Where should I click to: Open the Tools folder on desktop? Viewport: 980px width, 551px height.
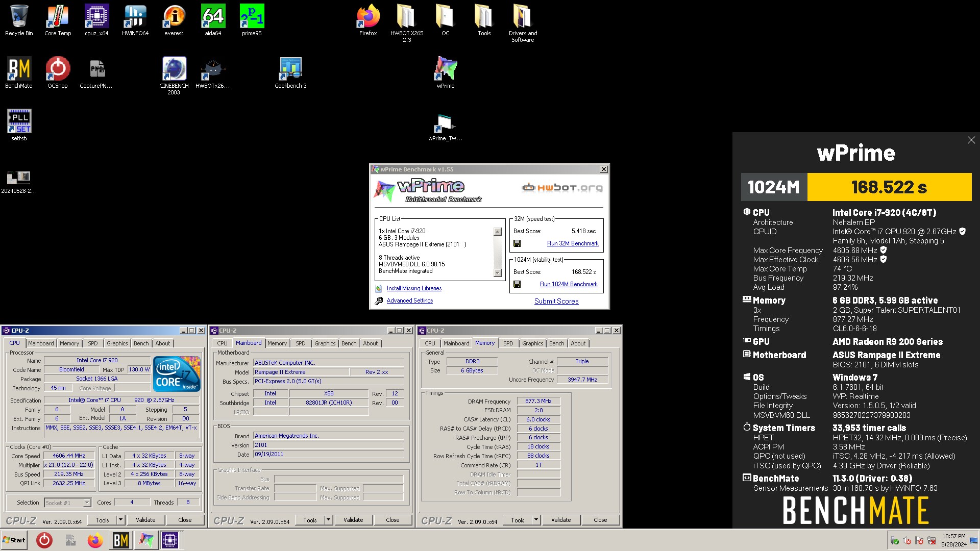tap(484, 20)
